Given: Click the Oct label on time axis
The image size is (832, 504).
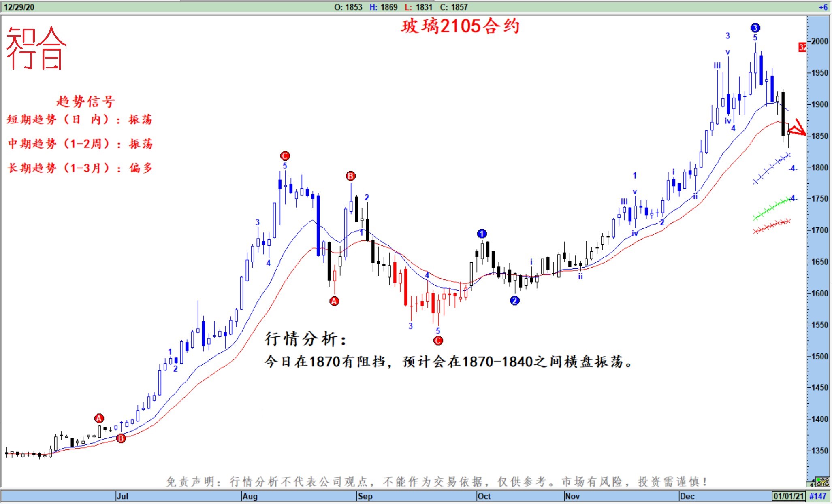Looking at the screenshot, I should coord(484,496).
